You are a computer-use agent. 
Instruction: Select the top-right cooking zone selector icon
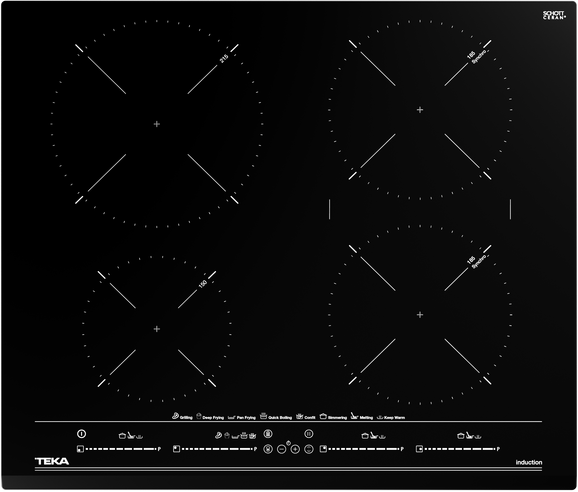323,449
